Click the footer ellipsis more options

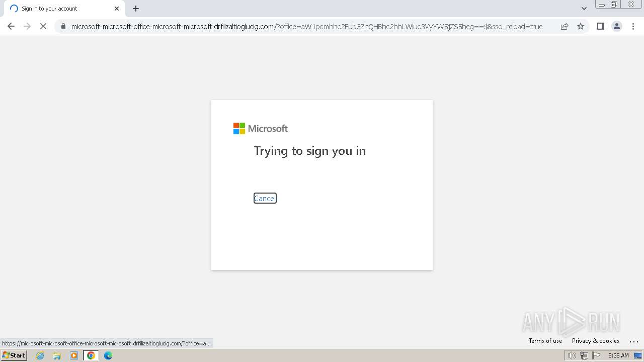coord(634,341)
